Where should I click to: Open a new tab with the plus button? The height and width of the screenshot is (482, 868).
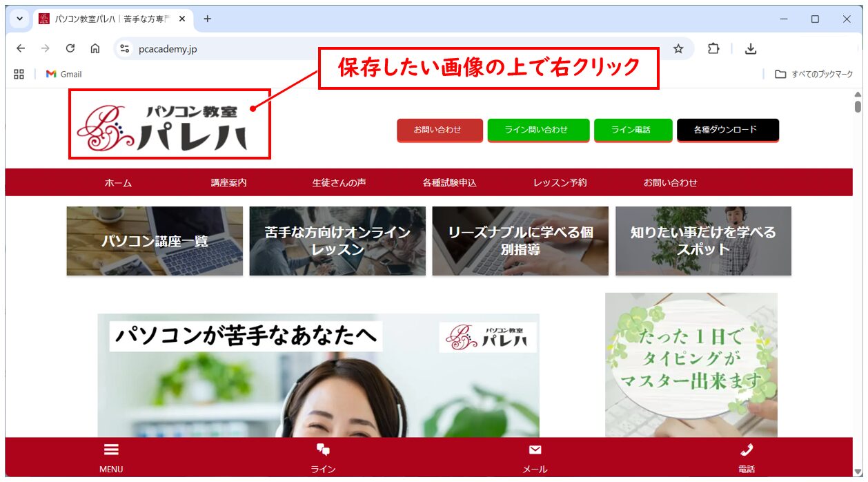[x=207, y=19]
